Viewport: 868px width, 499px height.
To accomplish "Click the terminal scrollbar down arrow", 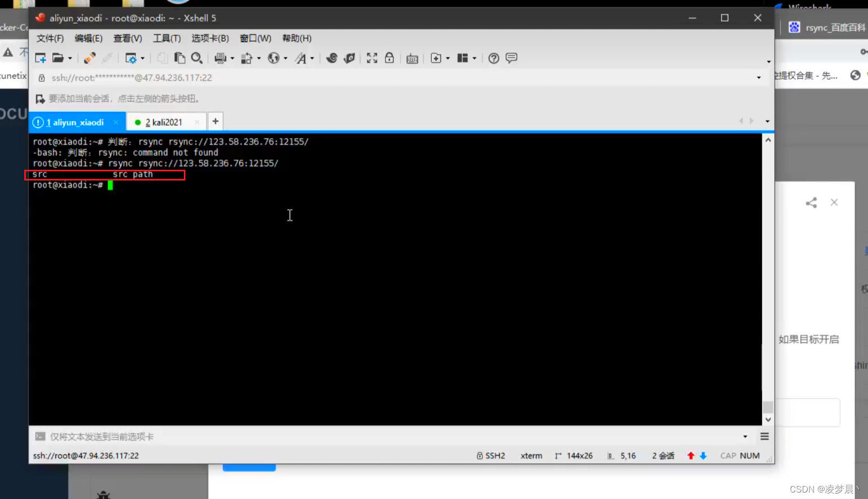I will point(768,419).
